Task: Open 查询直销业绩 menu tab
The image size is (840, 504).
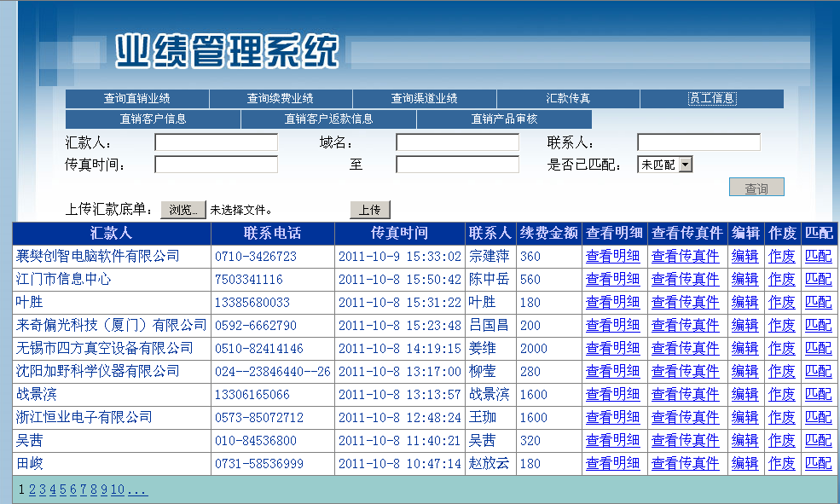Action: 136,99
